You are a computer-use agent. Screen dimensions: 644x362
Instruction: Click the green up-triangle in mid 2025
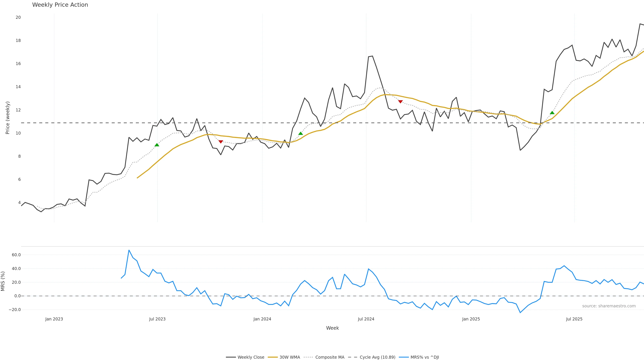pos(552,113)
